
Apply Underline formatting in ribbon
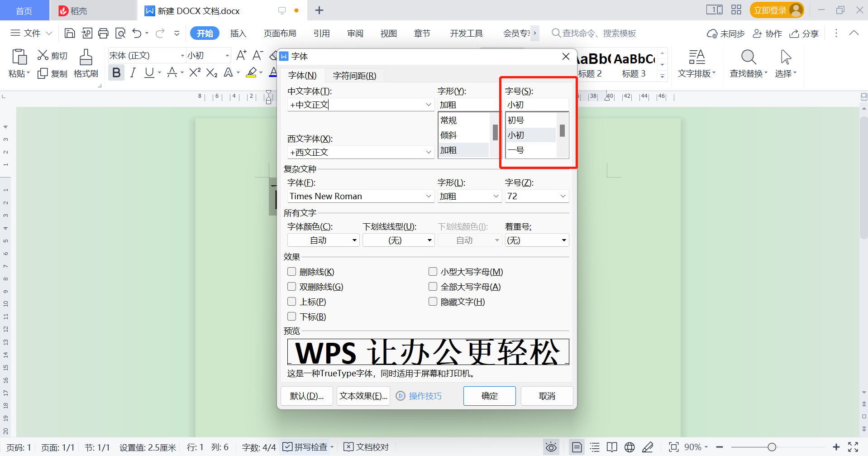coord(149,72)
